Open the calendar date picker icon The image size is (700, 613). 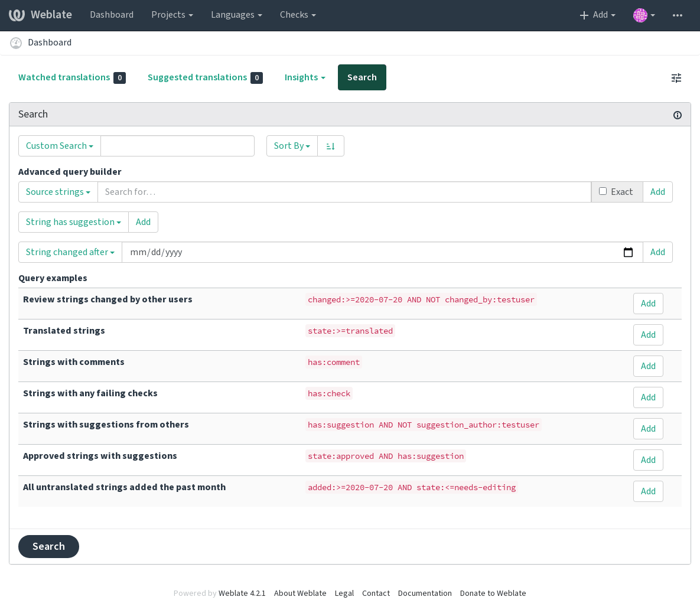tap(628, 252)
